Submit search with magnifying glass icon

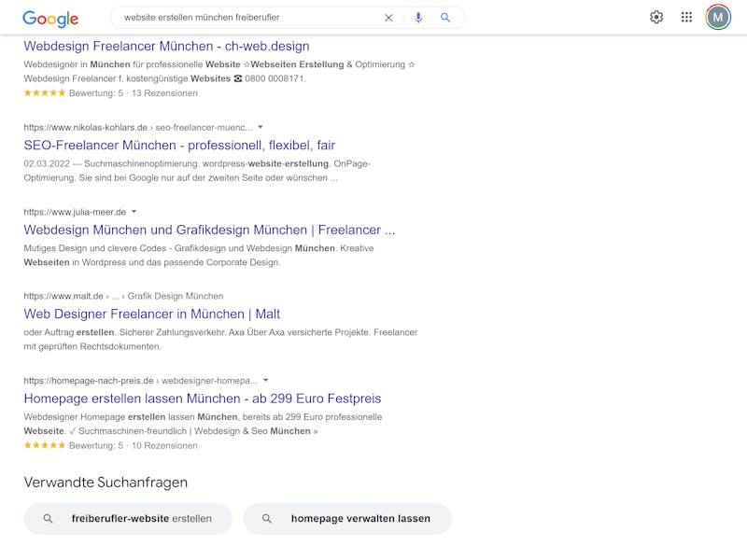[x=445, y=18]
